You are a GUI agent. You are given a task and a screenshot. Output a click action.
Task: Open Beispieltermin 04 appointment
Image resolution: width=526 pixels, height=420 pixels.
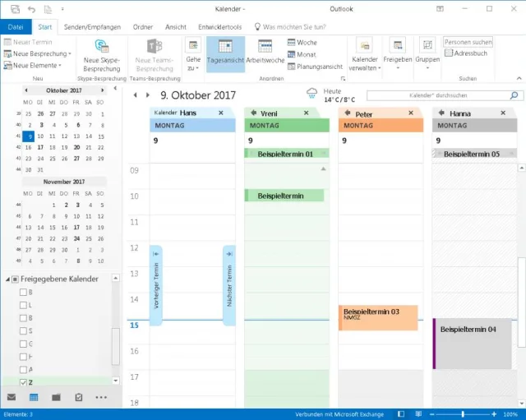(x=473, y=344)
